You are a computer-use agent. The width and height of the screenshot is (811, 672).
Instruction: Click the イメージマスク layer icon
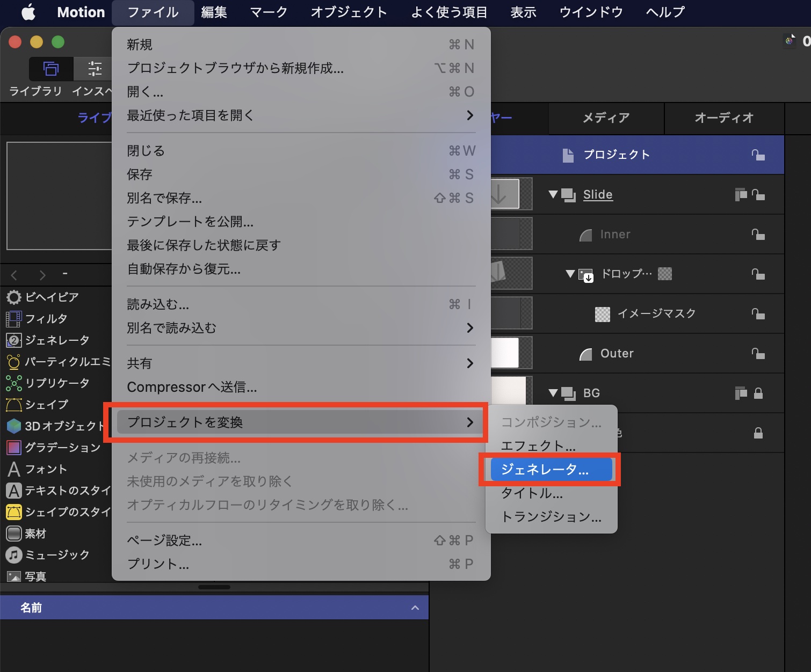pyautogui.click(x=603, y=314)
